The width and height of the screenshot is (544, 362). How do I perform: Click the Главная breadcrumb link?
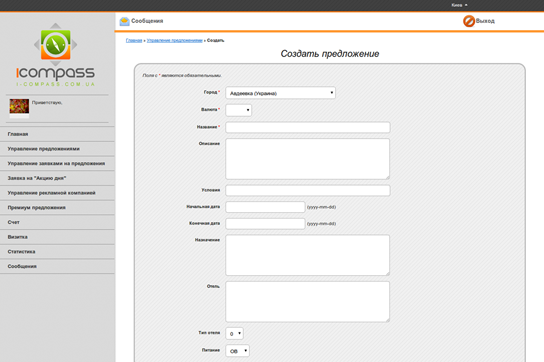(x=134, y=41)
